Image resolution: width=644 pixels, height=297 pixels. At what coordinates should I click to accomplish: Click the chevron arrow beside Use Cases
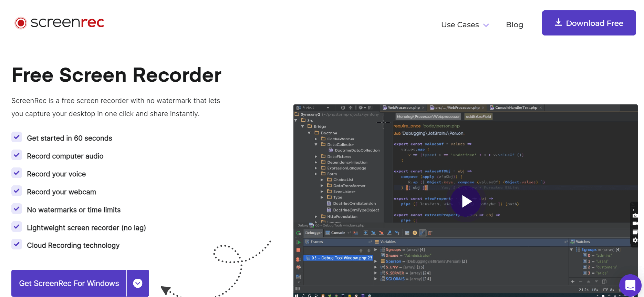(486, 25)
